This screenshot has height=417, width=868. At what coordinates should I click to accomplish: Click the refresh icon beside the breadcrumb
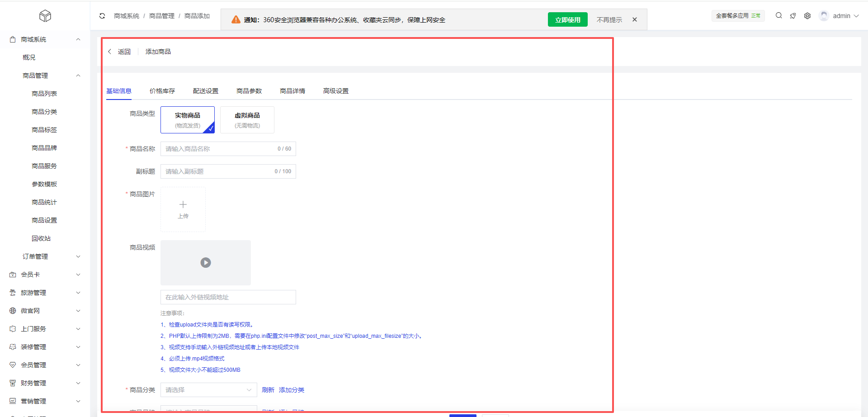[102, 16]
